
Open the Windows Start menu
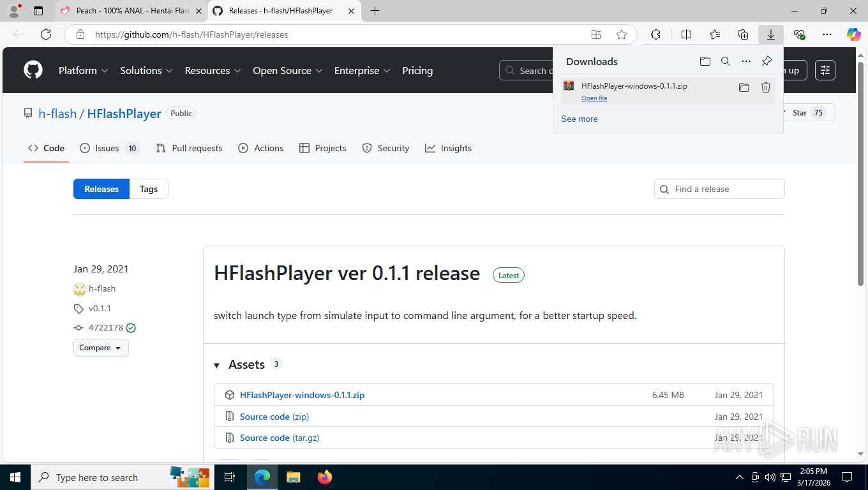[x=15, y=477]
